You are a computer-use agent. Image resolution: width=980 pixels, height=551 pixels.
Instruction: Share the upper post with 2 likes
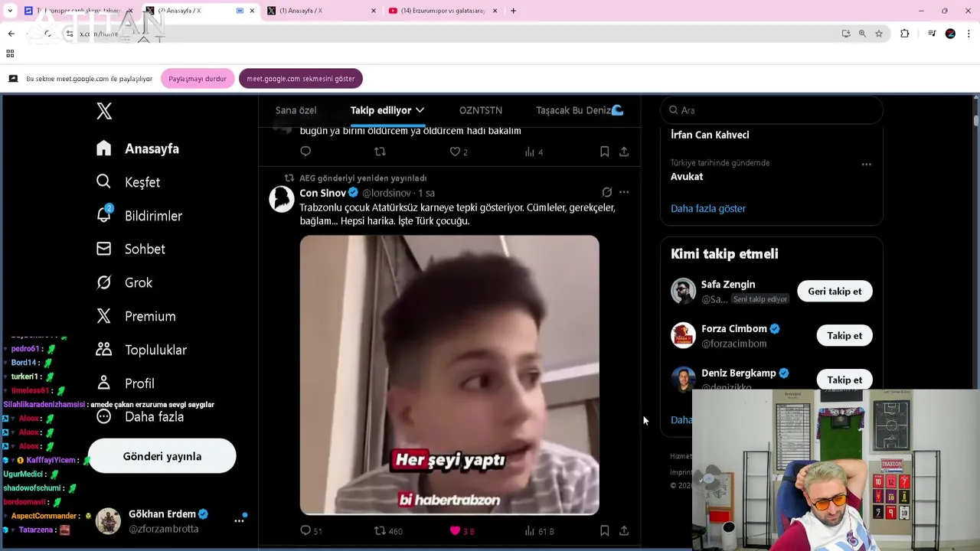[x=624, y=152]
